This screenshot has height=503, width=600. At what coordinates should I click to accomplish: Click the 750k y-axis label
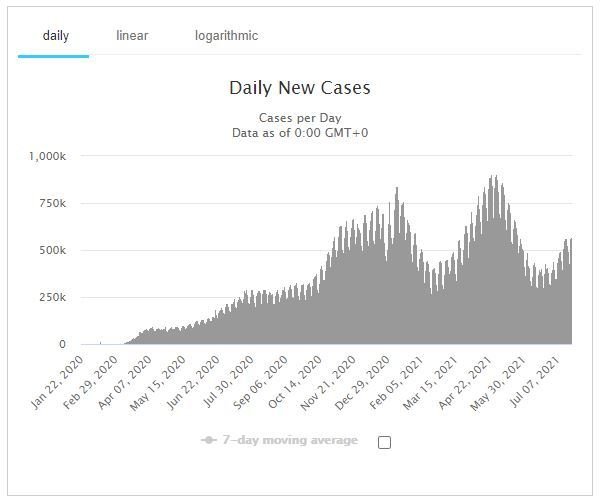coord(51,203)
